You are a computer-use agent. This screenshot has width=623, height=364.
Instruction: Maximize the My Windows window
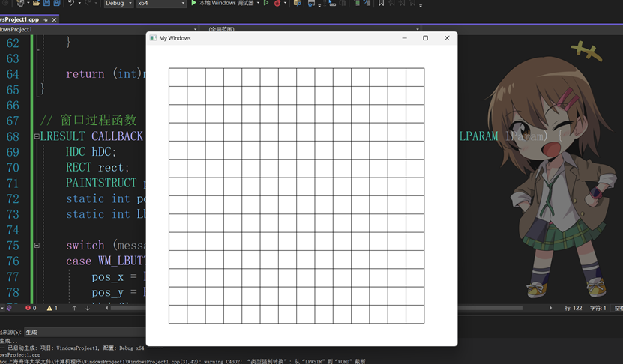(426, 38)
